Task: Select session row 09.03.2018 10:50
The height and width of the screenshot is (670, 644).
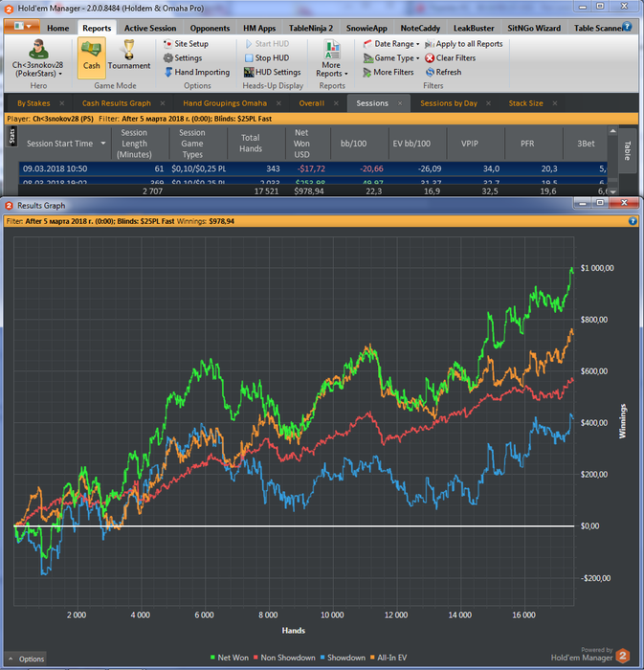Action: pos(313,168)
